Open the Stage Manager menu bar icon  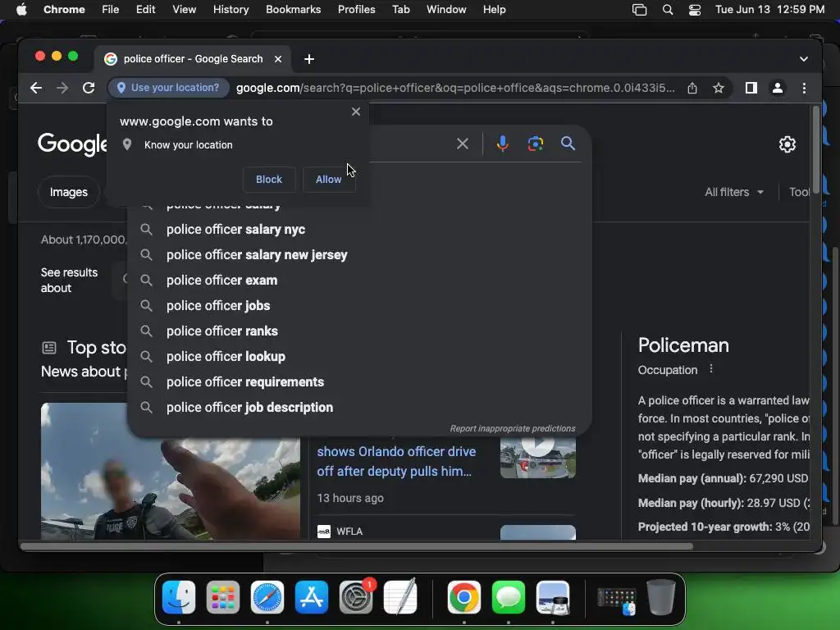pyautogui.click(x=639, y=10)
